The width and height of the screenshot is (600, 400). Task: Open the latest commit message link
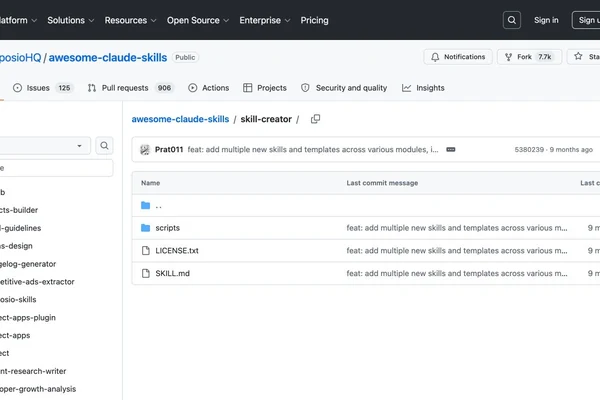[313, 150]
